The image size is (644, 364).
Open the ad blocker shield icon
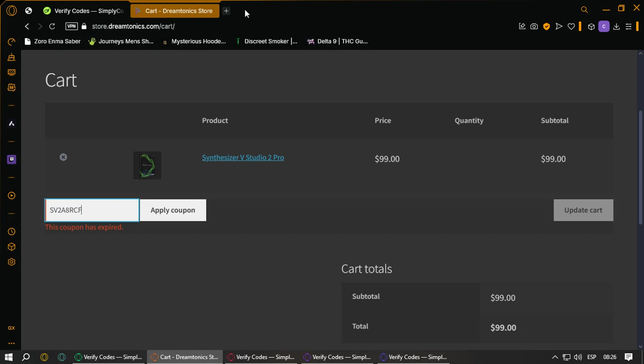coord(547,26)
